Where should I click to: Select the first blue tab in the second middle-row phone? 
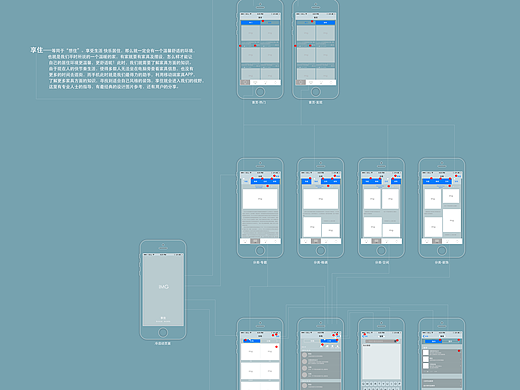click(306, 181)
